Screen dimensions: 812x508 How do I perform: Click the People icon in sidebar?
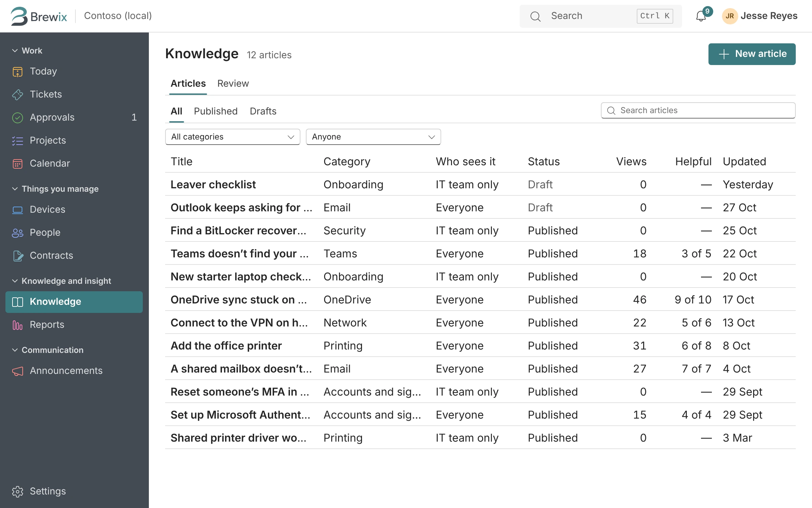(x=18, y=233)
